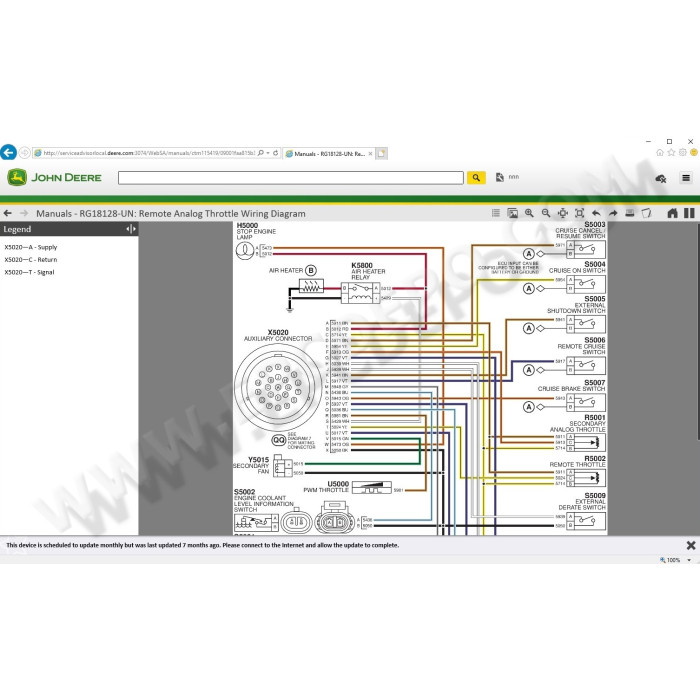Image resolution: width=700 pixels, height=700 pixels.
Task: Click the S5007 Cruise Brake Switch label
Action: [571, 386]
